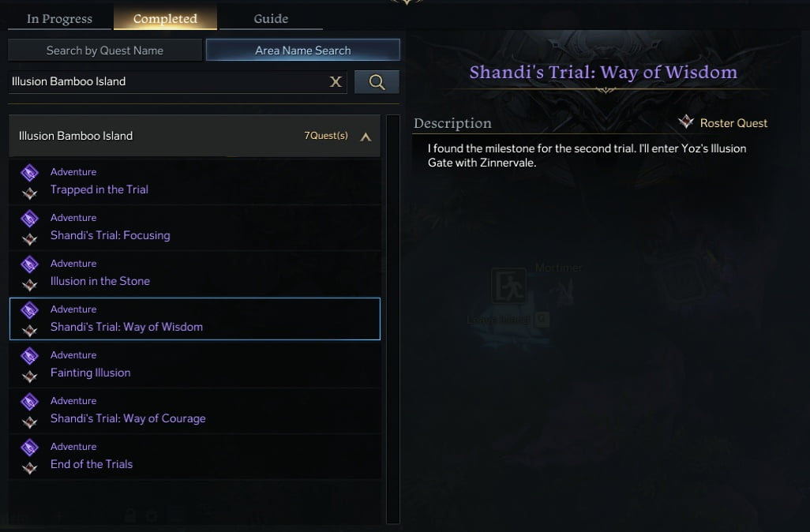Select Search by Quest Name mode

105,50
